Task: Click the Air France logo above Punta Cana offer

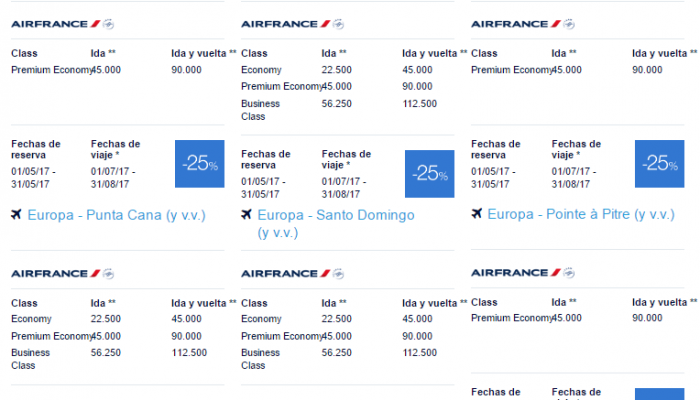Action: [62, 24]
